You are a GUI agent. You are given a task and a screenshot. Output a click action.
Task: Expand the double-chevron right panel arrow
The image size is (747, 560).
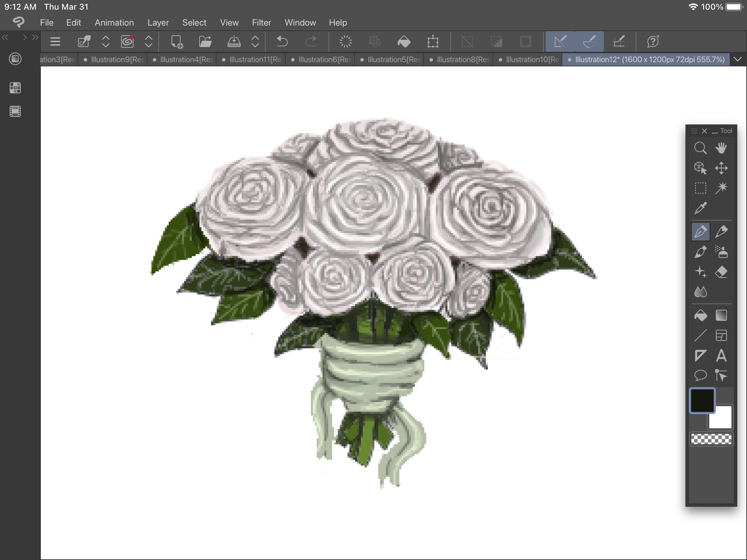[x=35, y=37]
